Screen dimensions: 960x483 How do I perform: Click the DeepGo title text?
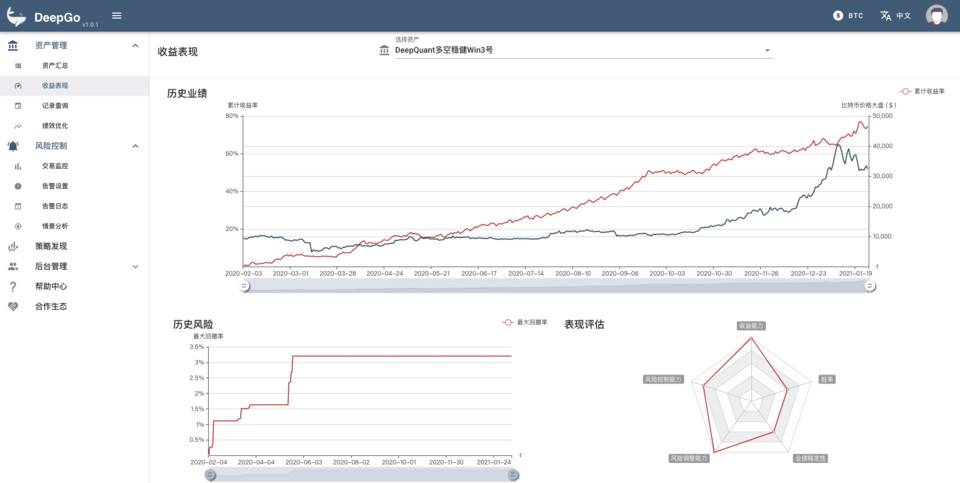click(57, 18)
